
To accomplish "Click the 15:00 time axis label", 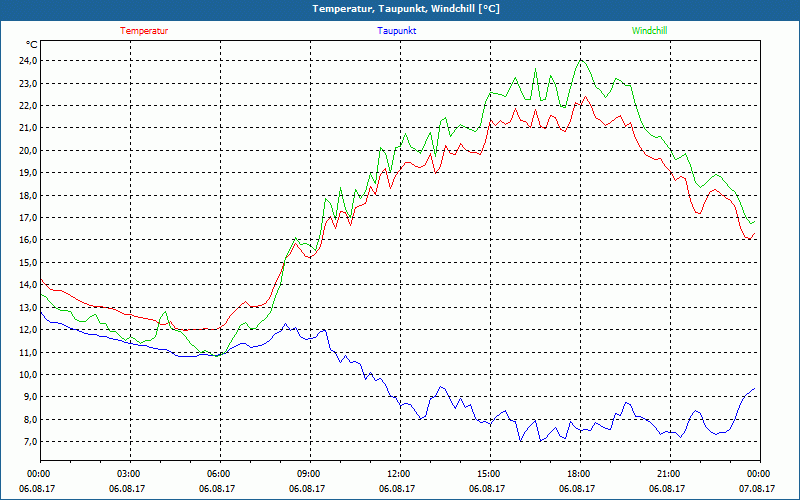I will (x=490, y=474).
